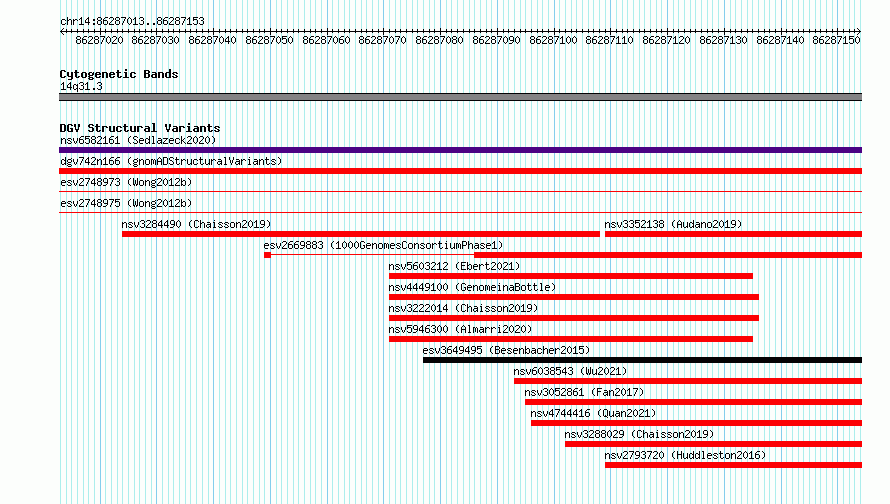Click the small red block starting esv2669883

[x=267, y=255]
